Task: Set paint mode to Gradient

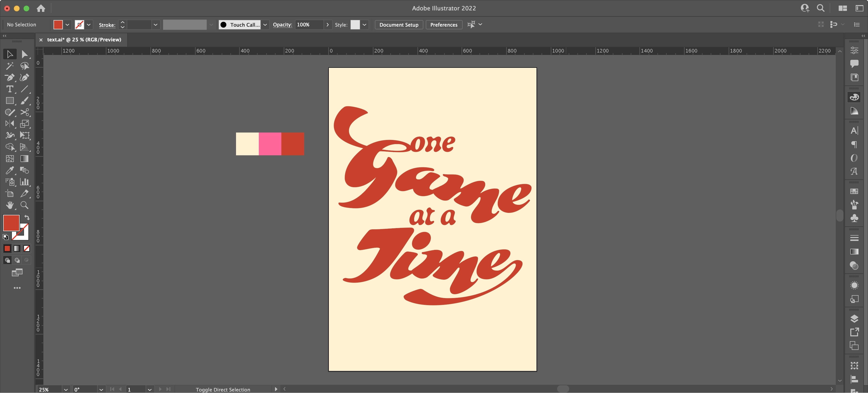Action: [17, 248]
